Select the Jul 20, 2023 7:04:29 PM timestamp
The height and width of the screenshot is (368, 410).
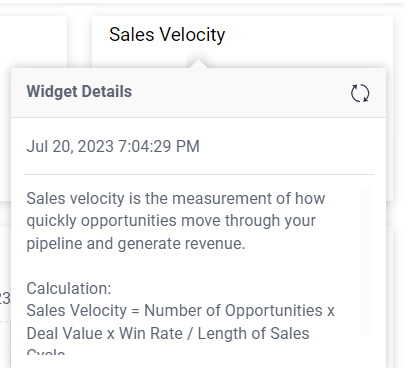(113, 146)
